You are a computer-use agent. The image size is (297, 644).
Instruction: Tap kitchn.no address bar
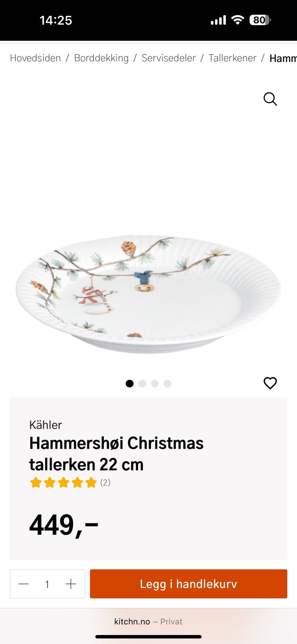pos(148,621)
